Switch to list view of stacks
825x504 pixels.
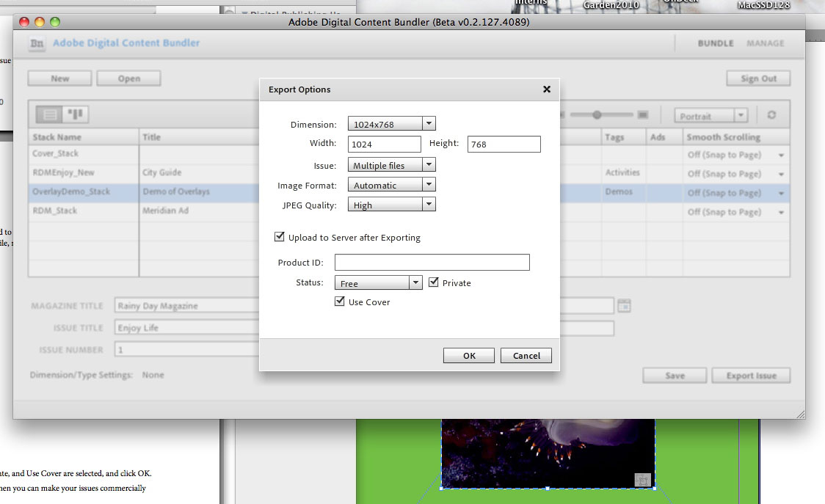pyautogui.click(x=49, y=114)
